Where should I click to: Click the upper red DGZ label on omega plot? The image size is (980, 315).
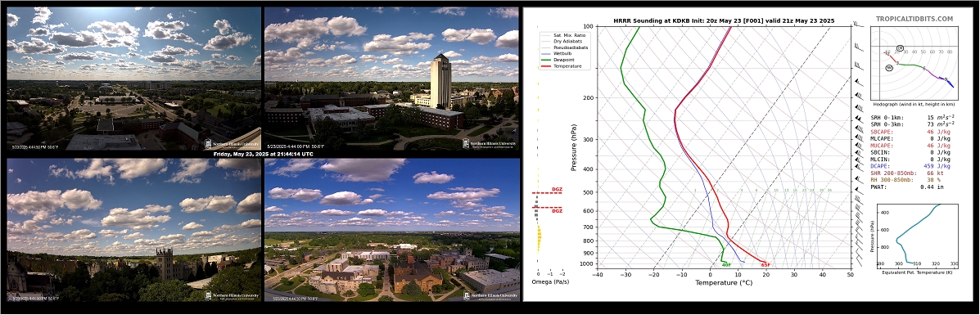[x=557, y=189]
